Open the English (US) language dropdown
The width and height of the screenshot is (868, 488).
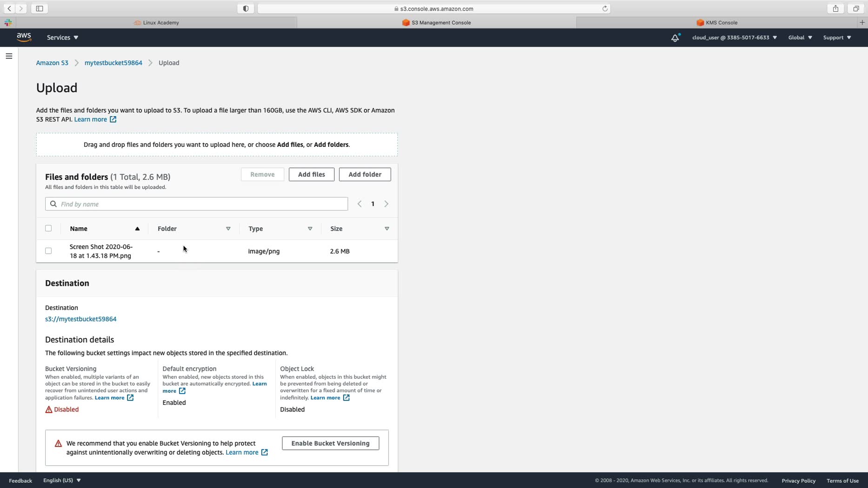[62, 481]
